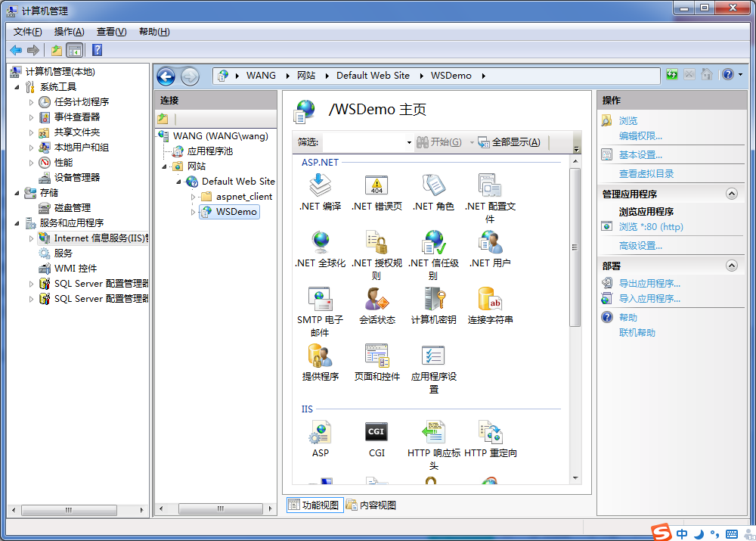Open the dropdown arrow next to help icon
Image resolution: width=756 pixels, height=541 pixels.
click(x=741, y=75)
